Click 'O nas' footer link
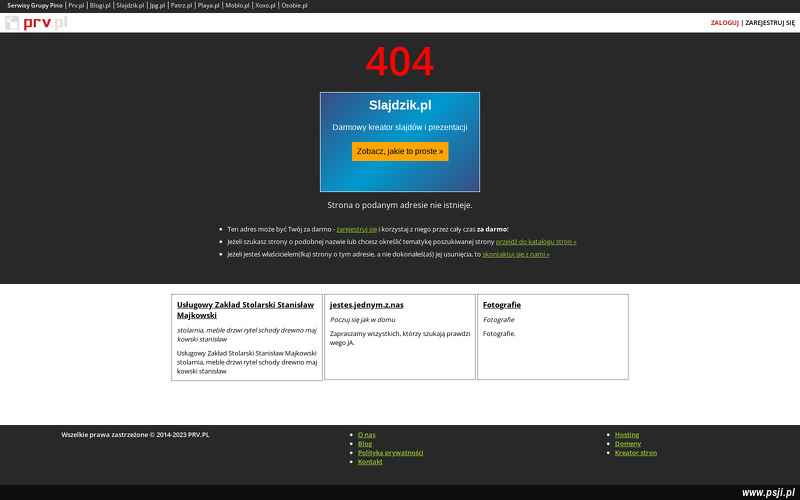The height and width of the screenshot is (500, 800). [x=366, y=435]
